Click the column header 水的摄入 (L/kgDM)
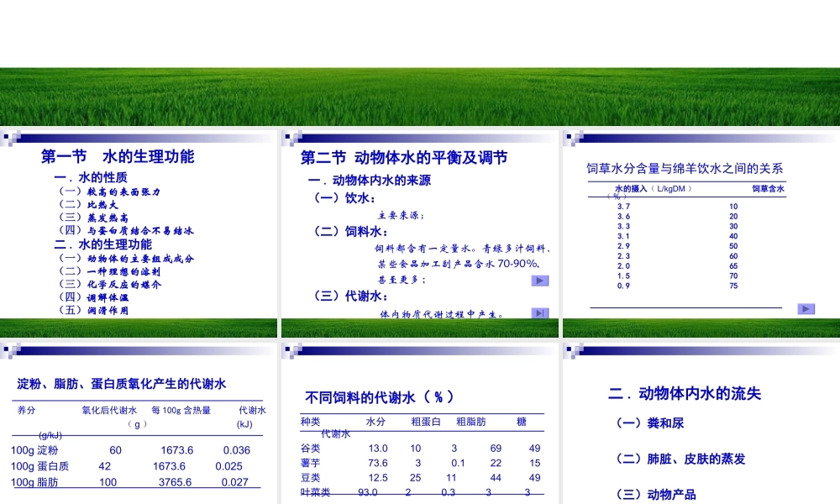 tap(653, 188)
